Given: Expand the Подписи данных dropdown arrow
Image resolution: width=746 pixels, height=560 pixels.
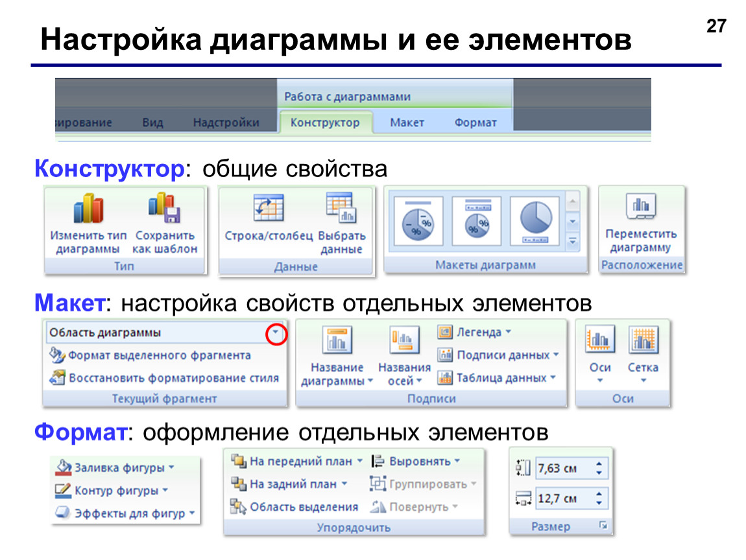Looking at the screenshot, I should (556, 354).
